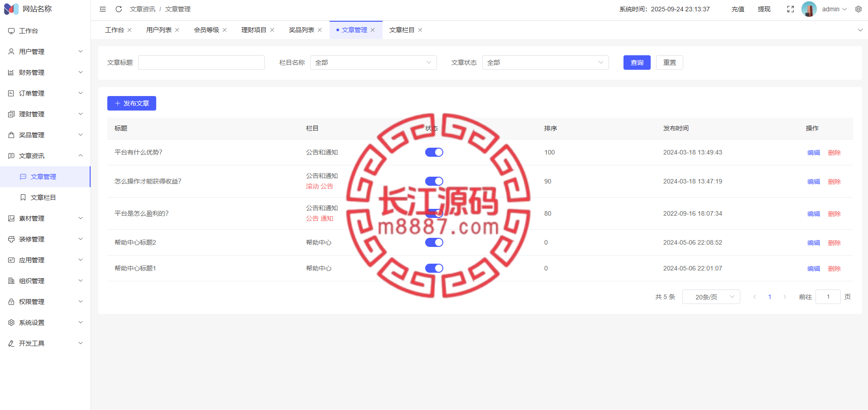868x410 pixels.
Task: Click the 重置 reset button
Action: click(670, 63)
